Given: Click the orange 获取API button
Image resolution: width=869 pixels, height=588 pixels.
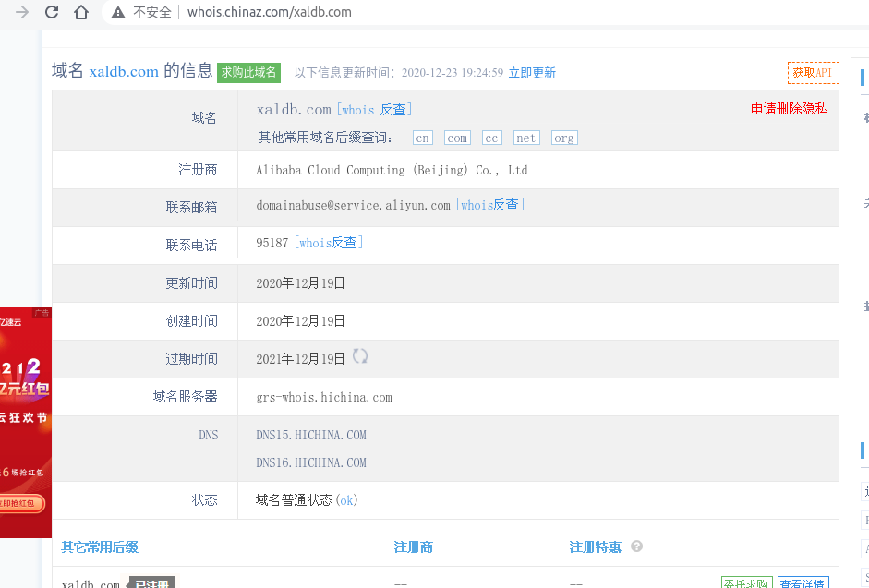Looking at the screenshot, I should (x=813, y=72).
